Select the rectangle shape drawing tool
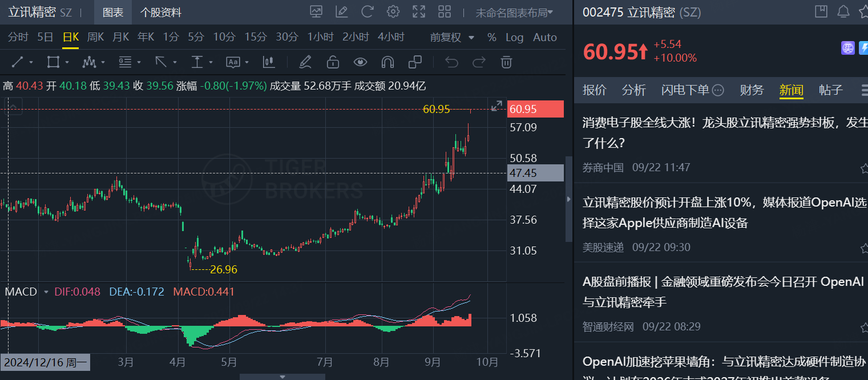This screenshot has height=380, width=868. [x=53, y=62]
